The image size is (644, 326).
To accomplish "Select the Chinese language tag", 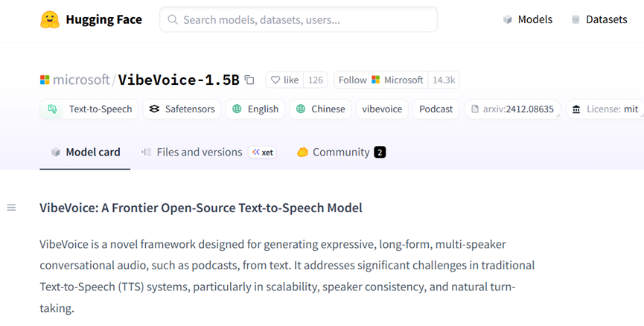I will [320, 109].
